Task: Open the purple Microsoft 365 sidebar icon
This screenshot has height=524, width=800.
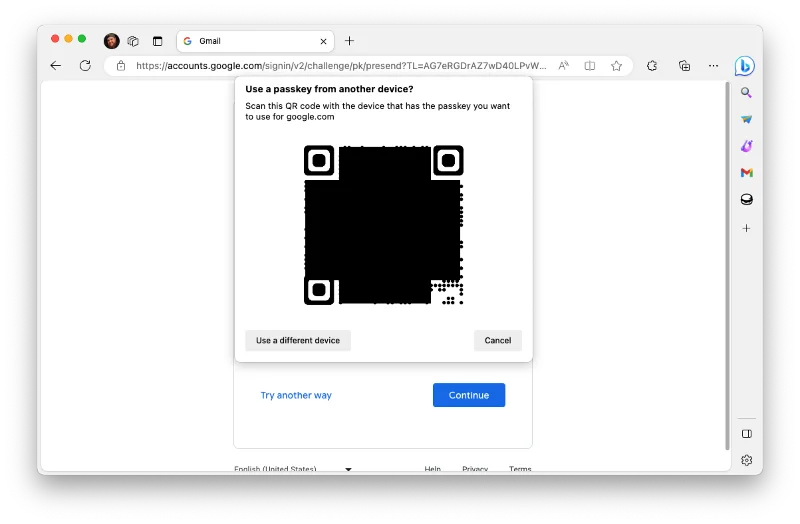Action: (x=746, y=146)
